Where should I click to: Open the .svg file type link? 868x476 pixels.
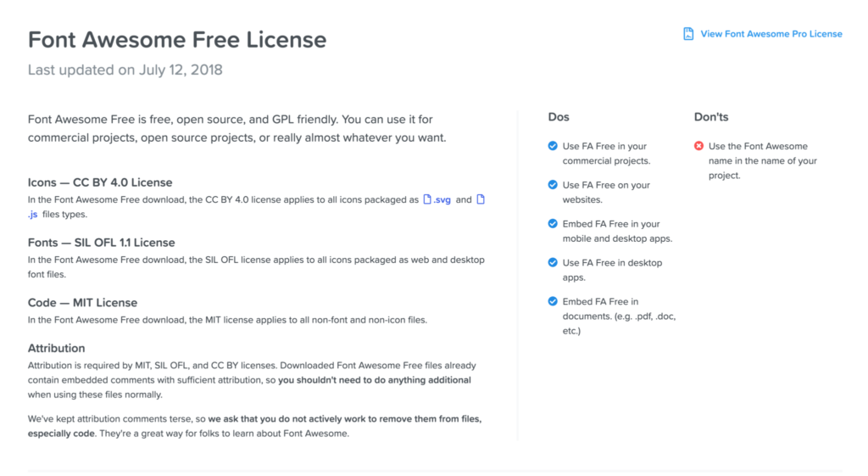pos(442,200)
